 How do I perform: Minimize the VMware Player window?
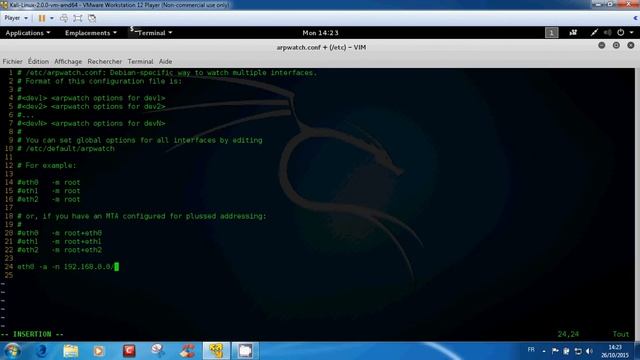point(598,4)
